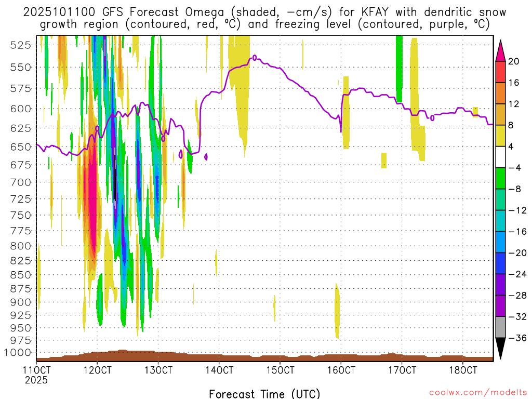Click the '1000' pressure level label
532x399 pixels.
point(18,353)
